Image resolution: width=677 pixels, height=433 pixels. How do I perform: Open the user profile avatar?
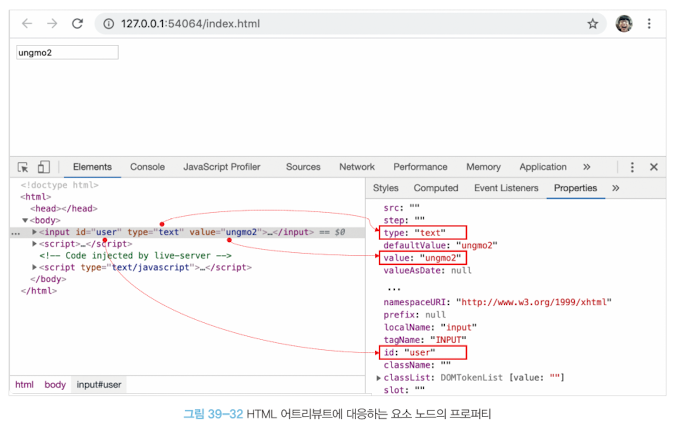[624, 24]
